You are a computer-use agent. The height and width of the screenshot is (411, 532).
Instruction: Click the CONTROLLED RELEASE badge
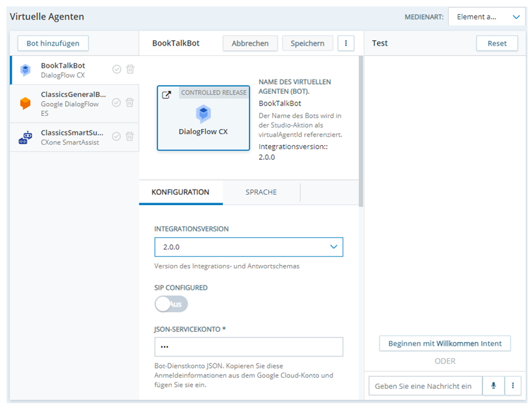click(x=214, y=92)
